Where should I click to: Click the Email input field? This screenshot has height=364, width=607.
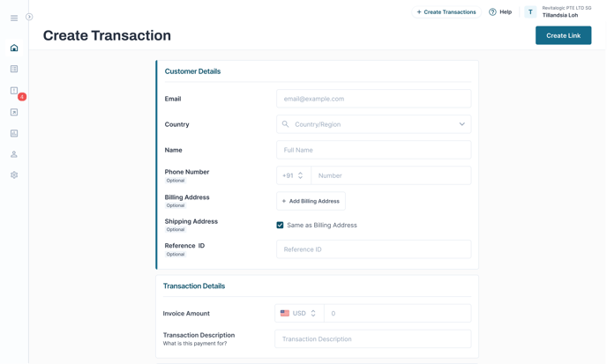pos(373,99)
